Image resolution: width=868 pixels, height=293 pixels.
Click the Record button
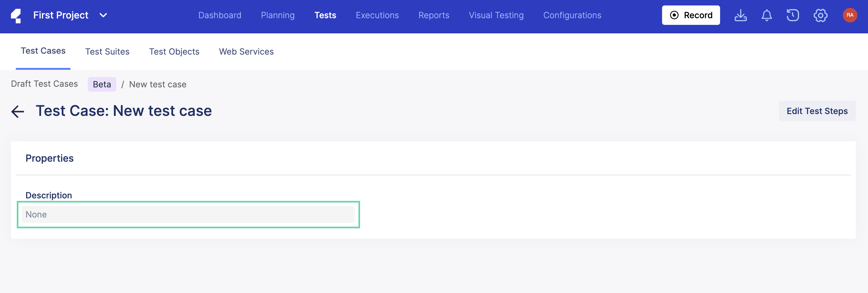[691, 15]
